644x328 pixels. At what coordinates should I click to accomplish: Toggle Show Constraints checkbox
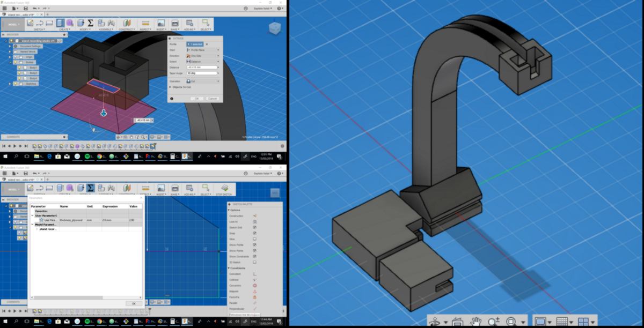tap(254, 256)
